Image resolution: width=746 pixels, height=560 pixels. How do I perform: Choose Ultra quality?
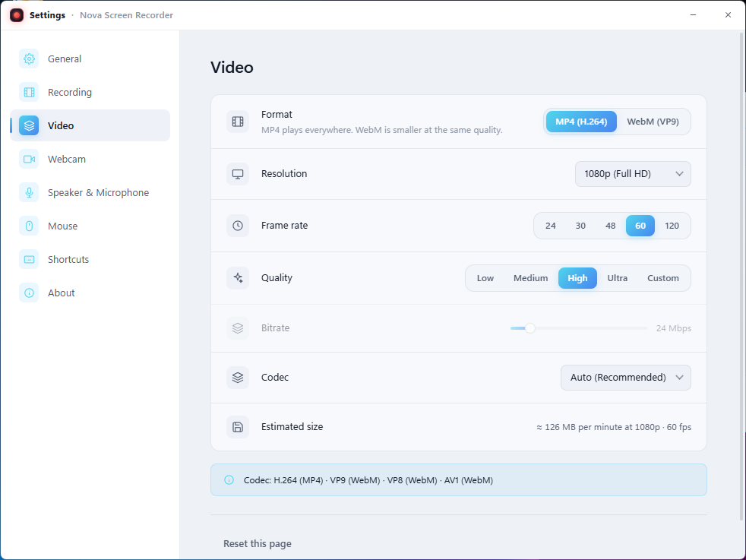coord(618,278)
